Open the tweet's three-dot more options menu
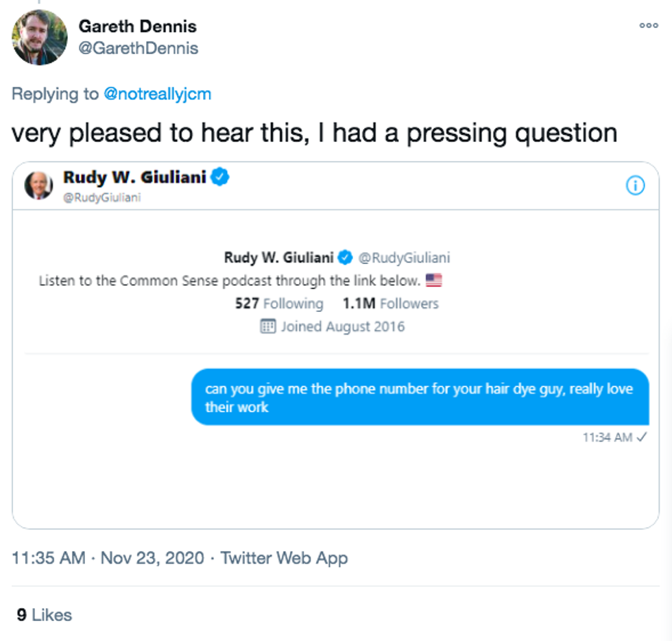Screen dimensions: 672x641 pyautogui.click(x=648, y=25)
